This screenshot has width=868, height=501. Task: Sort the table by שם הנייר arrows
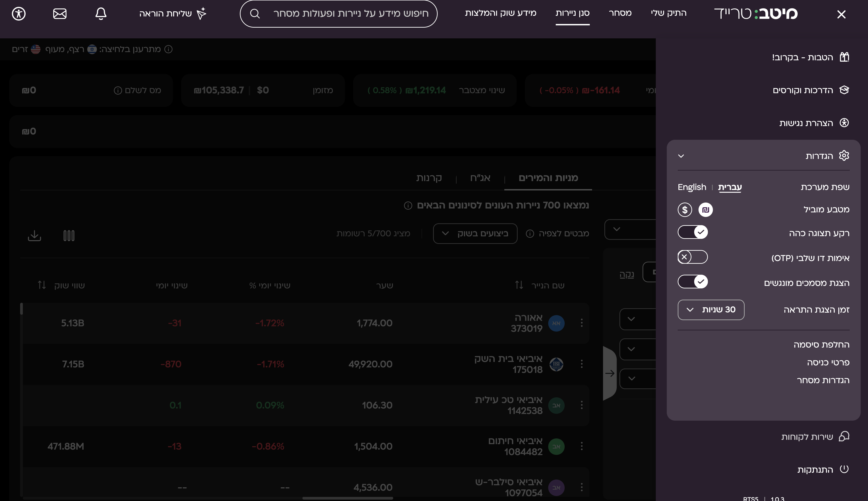[x=519, y=285]
